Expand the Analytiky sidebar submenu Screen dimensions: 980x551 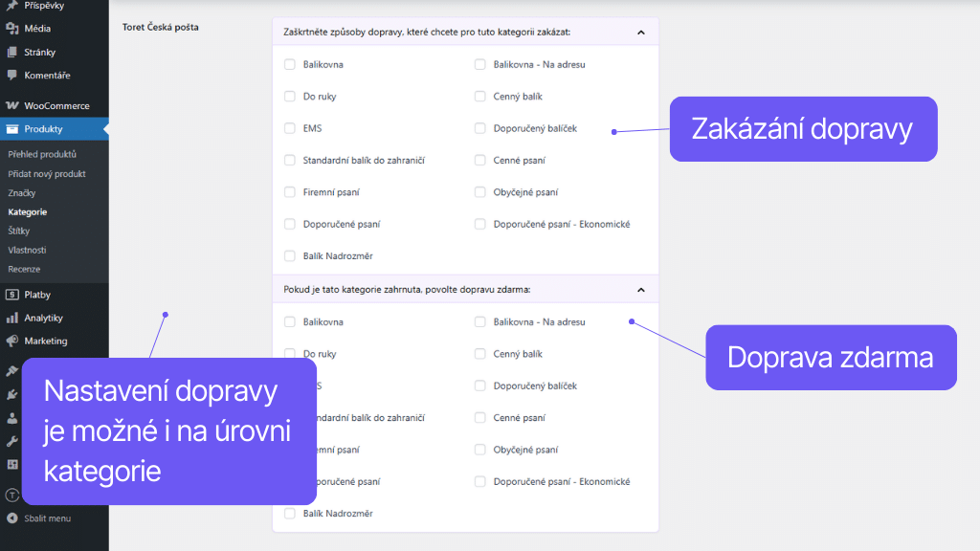coord(38,318)
